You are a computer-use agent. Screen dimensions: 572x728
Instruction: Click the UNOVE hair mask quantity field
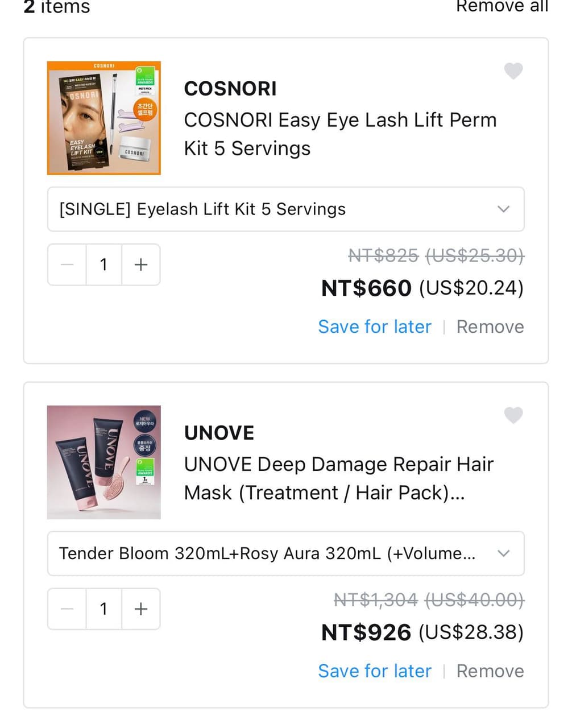coord(103,609)
